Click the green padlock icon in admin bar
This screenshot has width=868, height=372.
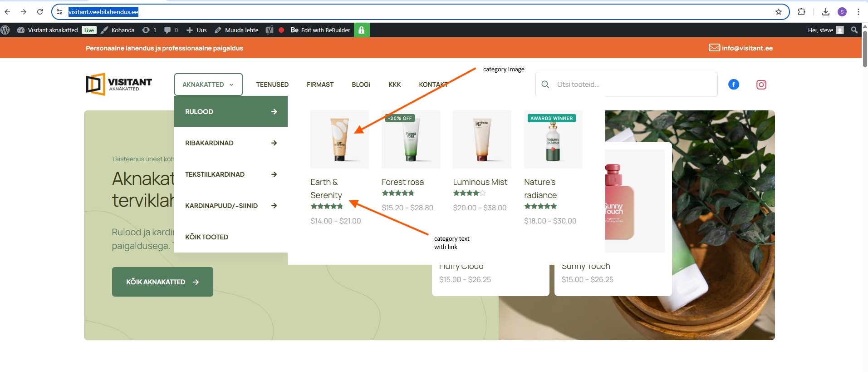click(x=362, y=30)
